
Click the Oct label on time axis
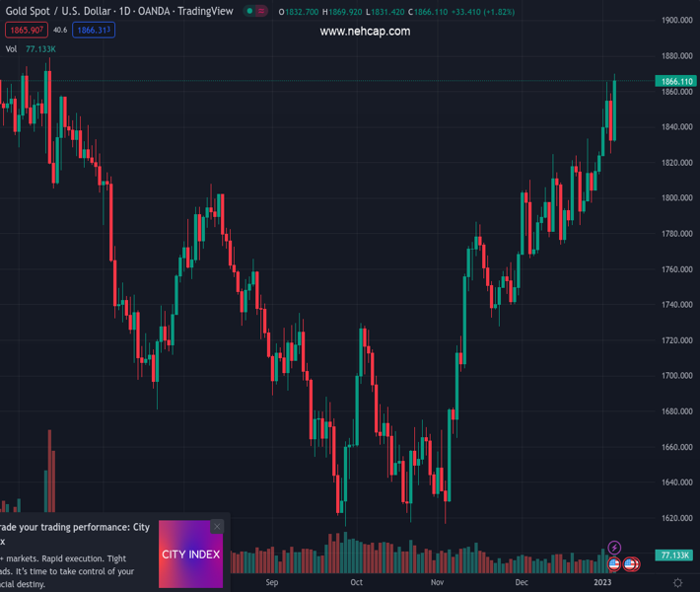click(357, 583)
